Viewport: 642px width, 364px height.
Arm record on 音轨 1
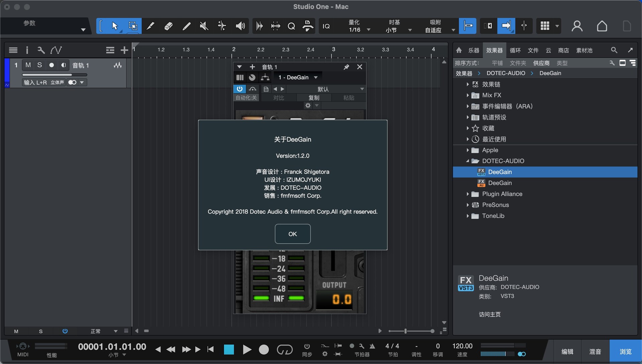pyautogui.click(x=51, y=65)
